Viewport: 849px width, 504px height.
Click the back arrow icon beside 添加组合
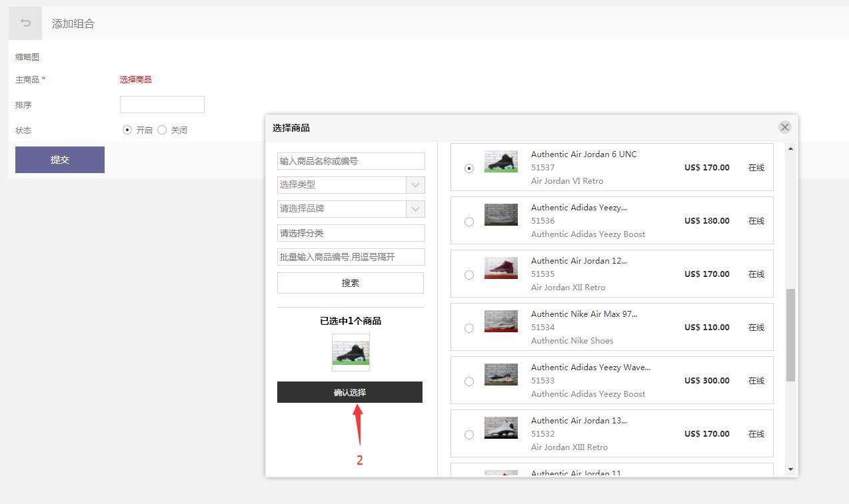pos(25,23)
